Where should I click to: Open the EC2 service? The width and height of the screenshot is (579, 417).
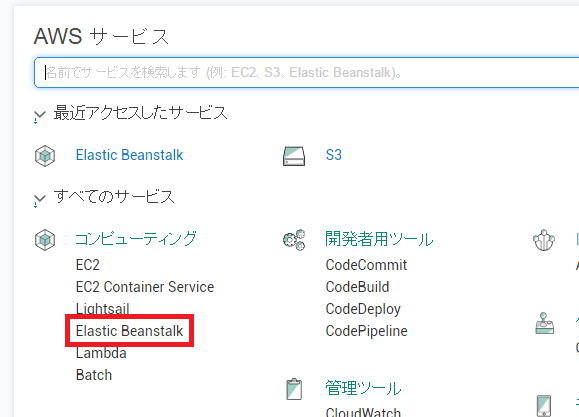click(88, 265)
